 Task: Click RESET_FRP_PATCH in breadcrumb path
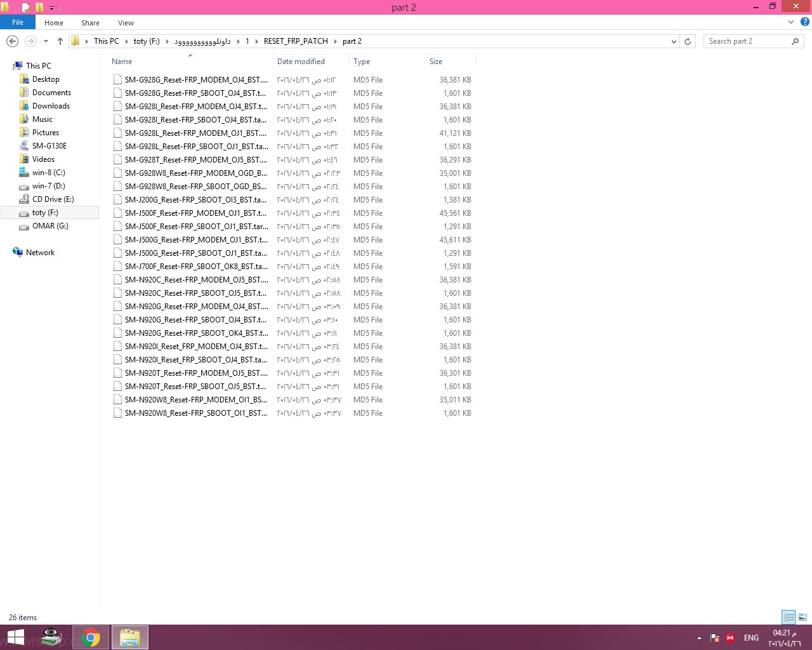point(296,41)
